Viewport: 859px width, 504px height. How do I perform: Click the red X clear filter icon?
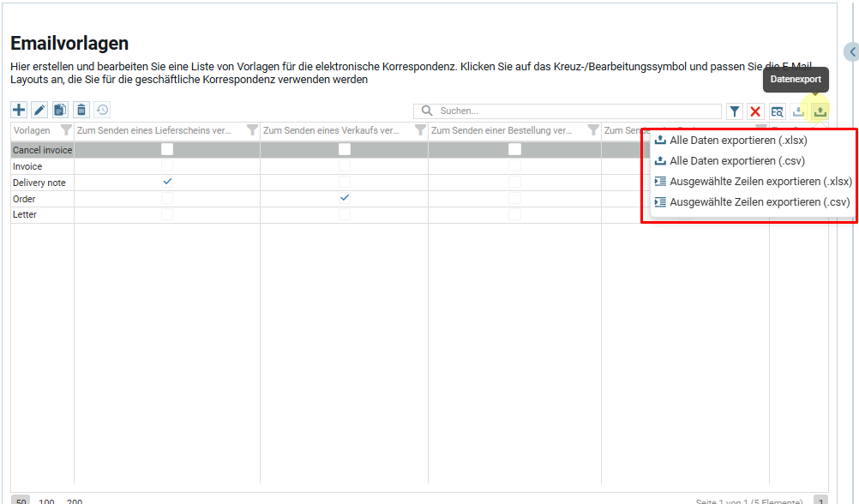coord(755,111)
